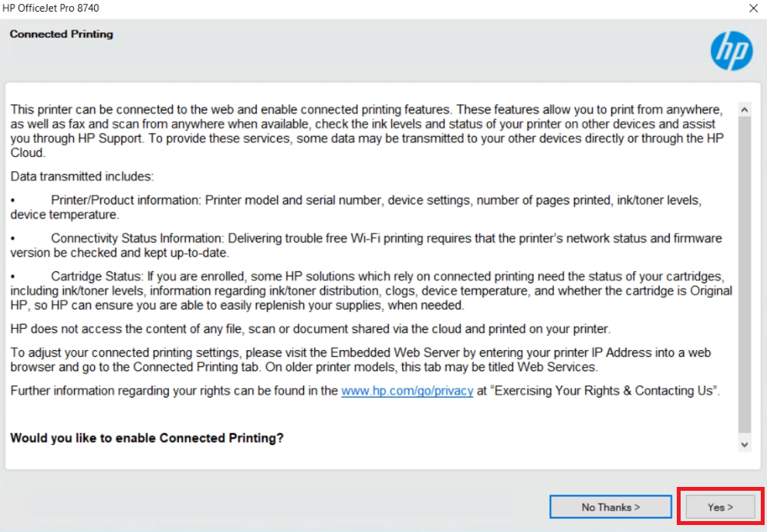Click the scrollbar down arrow

744,444
